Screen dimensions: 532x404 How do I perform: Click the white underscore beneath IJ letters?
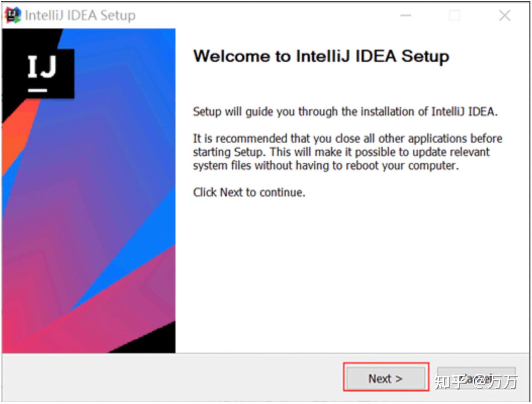pos(38,90)
